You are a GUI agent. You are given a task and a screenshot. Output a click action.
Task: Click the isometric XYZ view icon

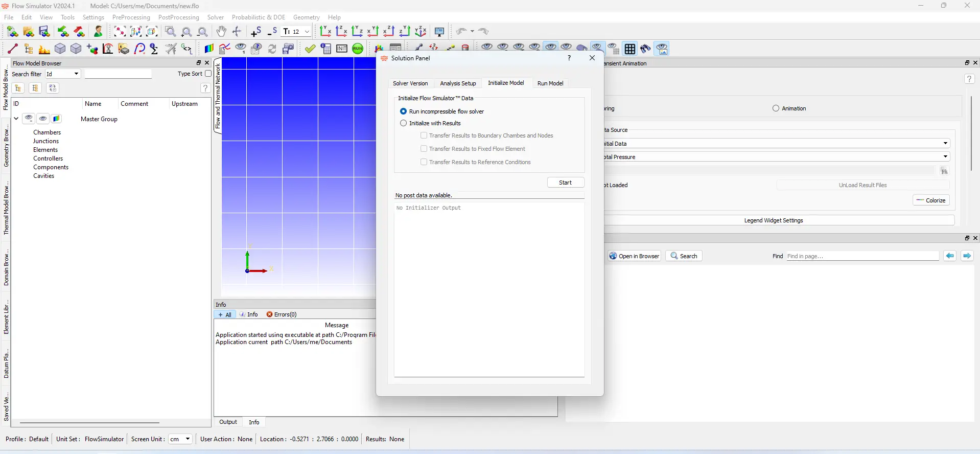421,32
